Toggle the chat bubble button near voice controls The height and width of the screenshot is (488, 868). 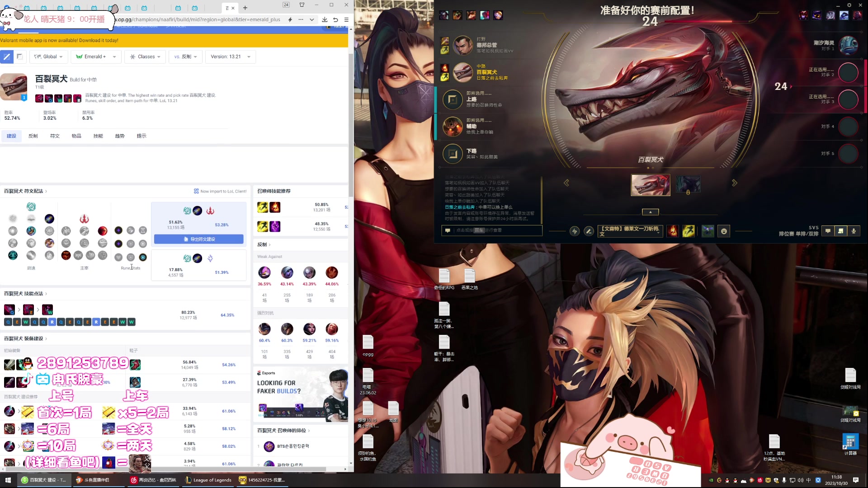(x=828, y=231)
